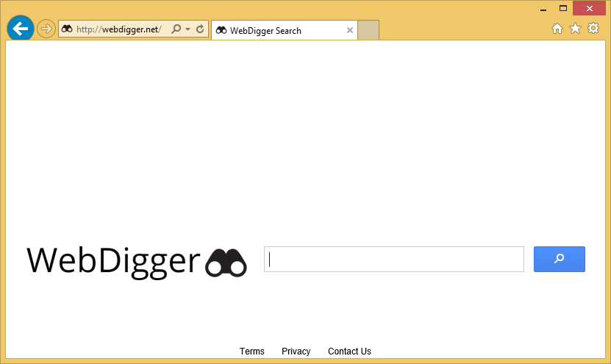Open a new blank tab
The width and height of the screenshot is (611, 364).
coord(368,30)
